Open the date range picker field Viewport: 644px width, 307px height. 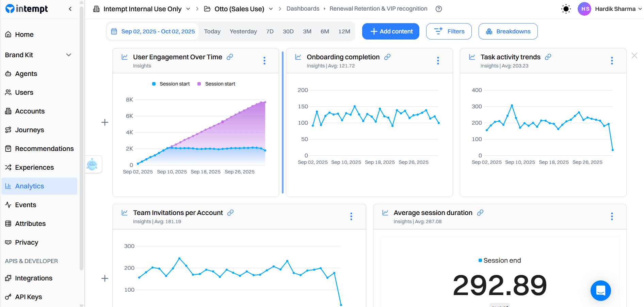153,31
